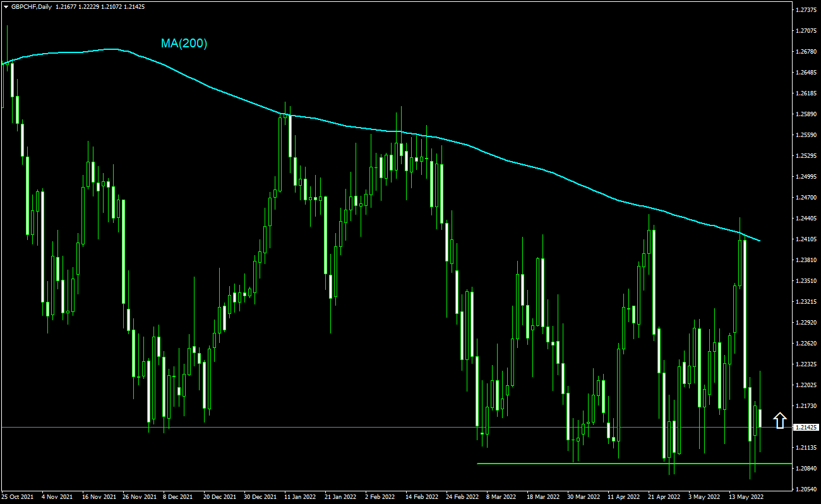The image size is (821, 504).
Task: Select the MA(200) label text
Action: point(184,44)
